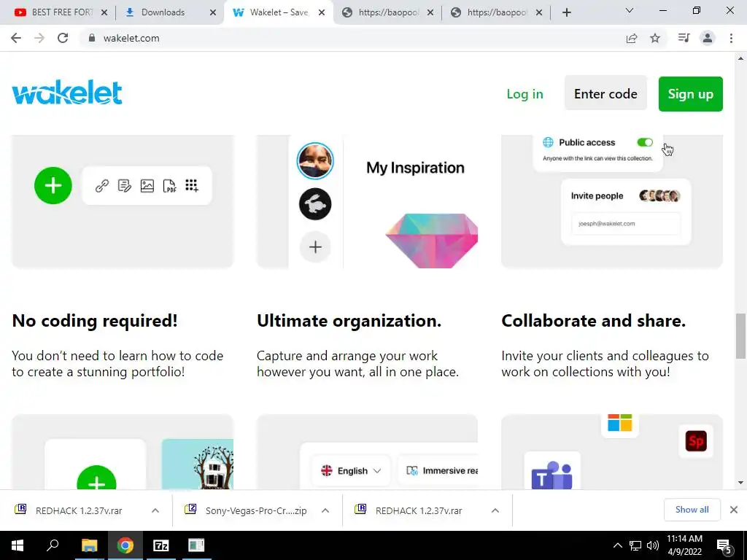Select the note icon in the add toolbar
Viewport: 747px width, 560px height.
[x=124, y=186]
